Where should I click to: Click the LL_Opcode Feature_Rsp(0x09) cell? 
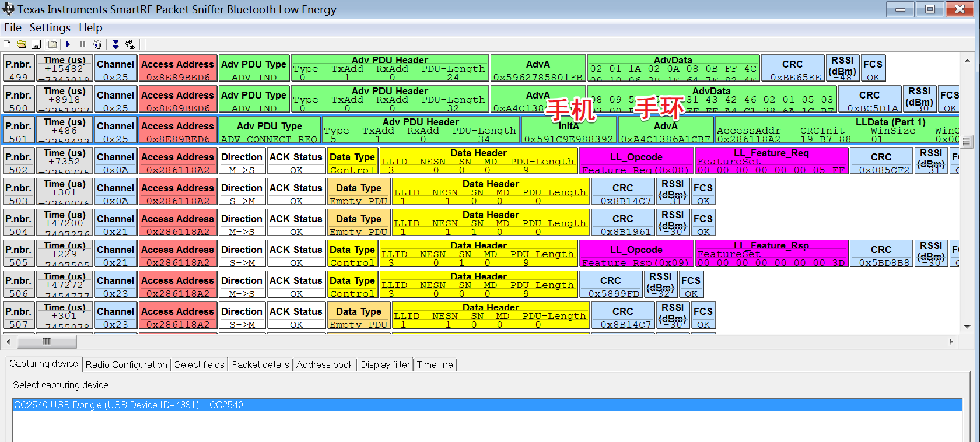pos(636,254)
